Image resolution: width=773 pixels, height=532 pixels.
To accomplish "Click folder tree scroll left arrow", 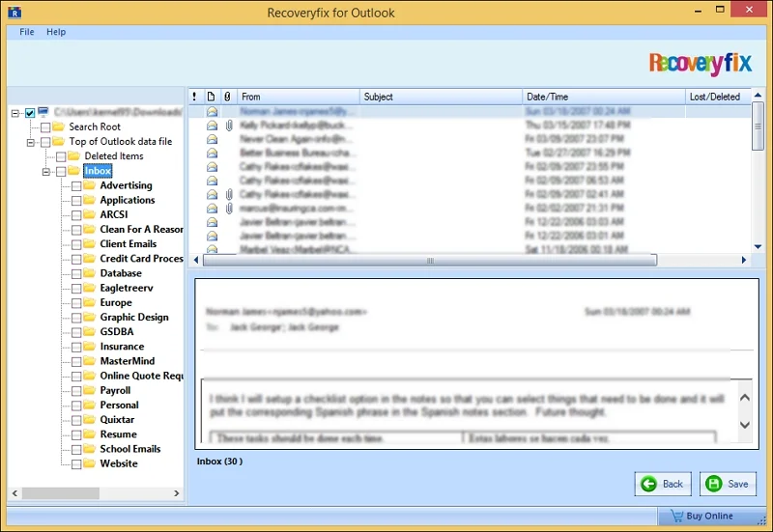I will [14, 493].
